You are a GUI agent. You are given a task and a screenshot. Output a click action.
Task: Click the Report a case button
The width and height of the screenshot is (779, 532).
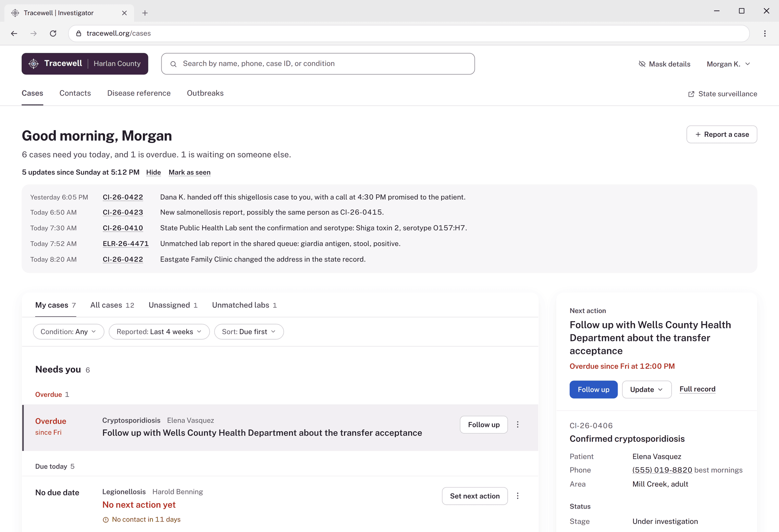tap(722, 134)
